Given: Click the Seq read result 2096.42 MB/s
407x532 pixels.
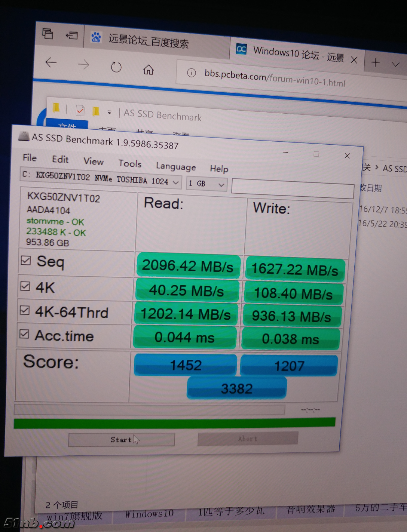Looking at the screenshot, I should (x=188, y=266).
